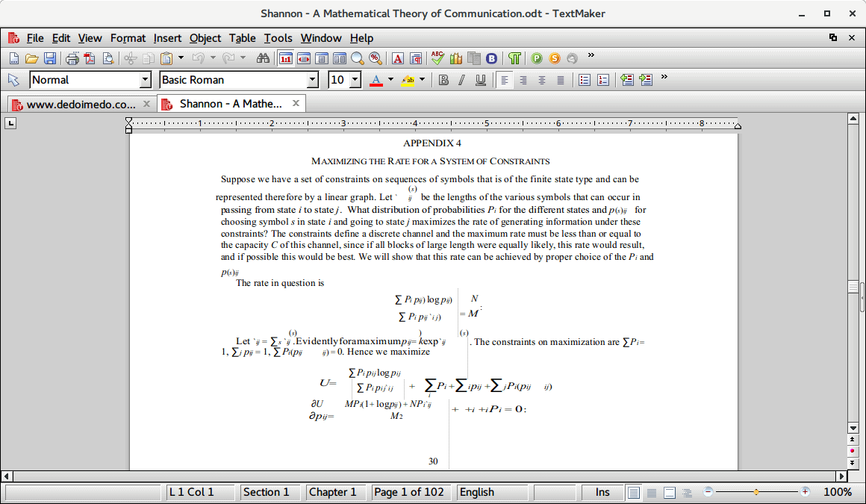Image resolution: width=866 pixels, height=504 pixels.
Task: Toggle italic formatting
Action: (461, 80)
